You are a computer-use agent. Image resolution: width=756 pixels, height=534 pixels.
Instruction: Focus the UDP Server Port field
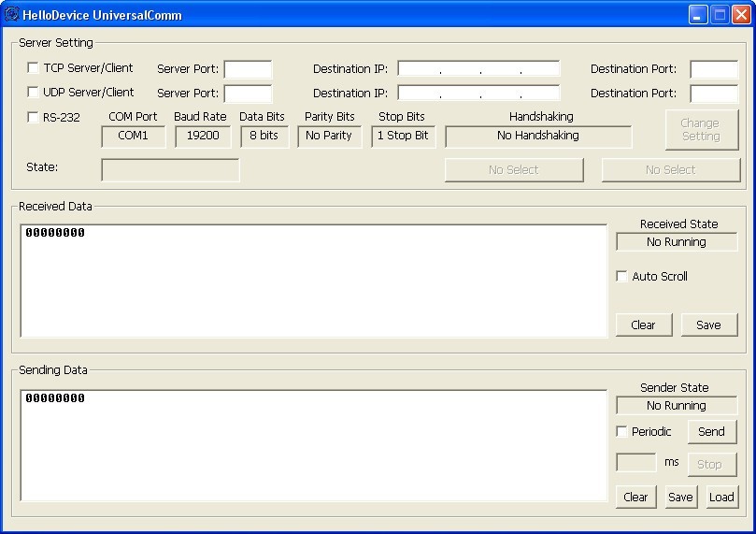pyautogui.click(x=248, y=94)
